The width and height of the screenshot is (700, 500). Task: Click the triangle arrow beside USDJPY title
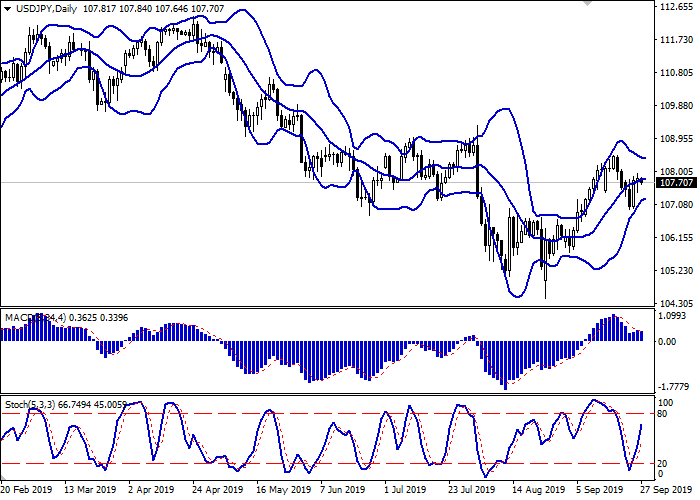[7, 9]
